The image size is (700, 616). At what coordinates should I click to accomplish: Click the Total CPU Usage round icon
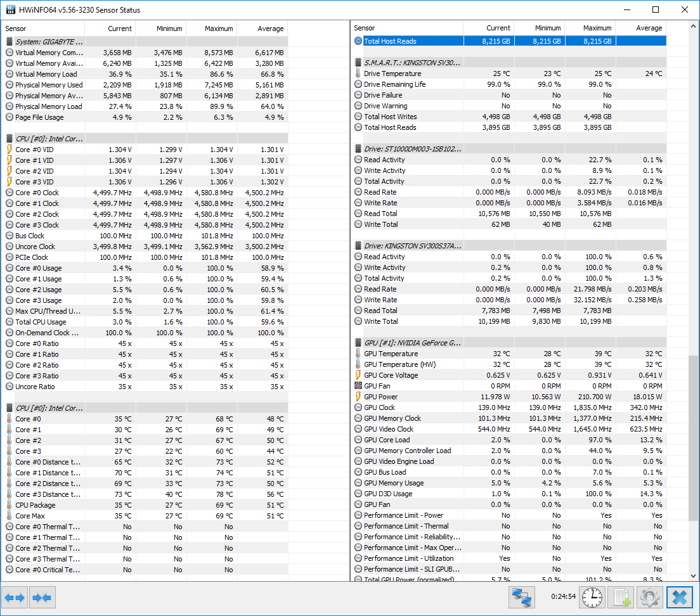[x=10, y=321]
